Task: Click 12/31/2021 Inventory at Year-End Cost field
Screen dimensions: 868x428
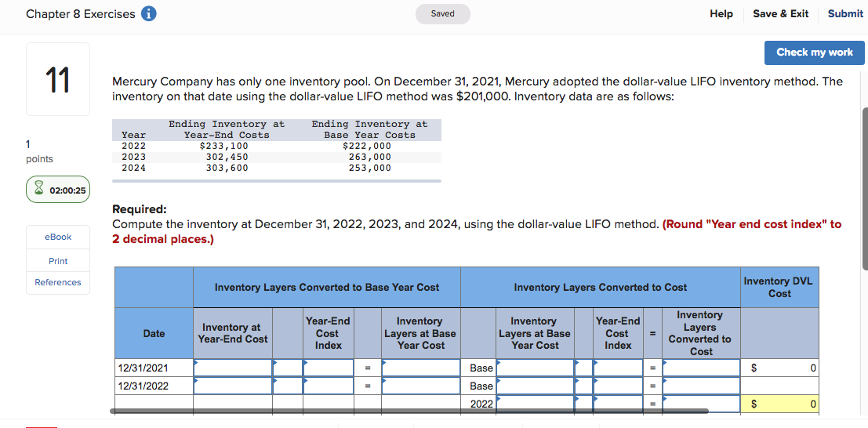Action: pos(233,368)
